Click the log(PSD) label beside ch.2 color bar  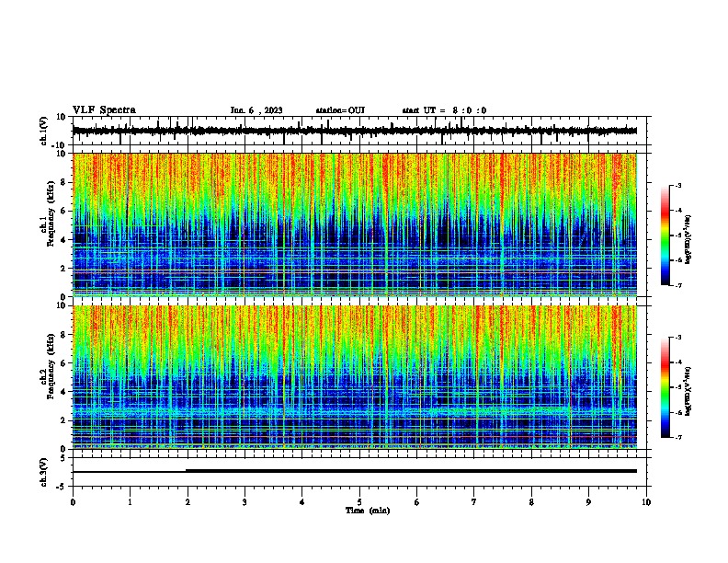[688, 391]
